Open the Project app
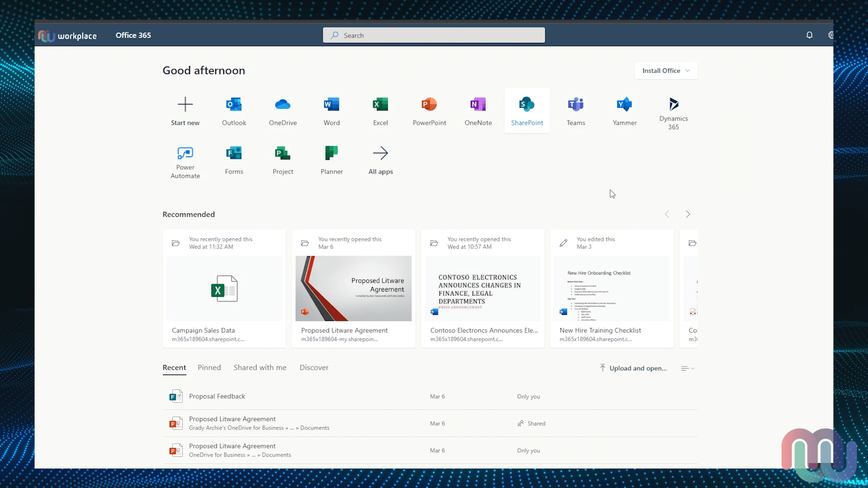This screenshot has height=488, width=868. click(x=283, y=160)
